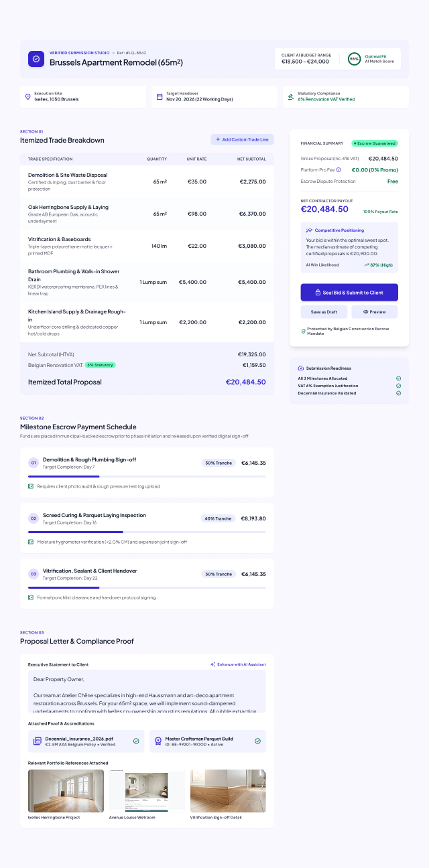Image resolution: width=429 pixels, height=868 pixels.
Task: Click Bathroom Plumbing & Walk-in Shower Drain row
Action: 147,281
